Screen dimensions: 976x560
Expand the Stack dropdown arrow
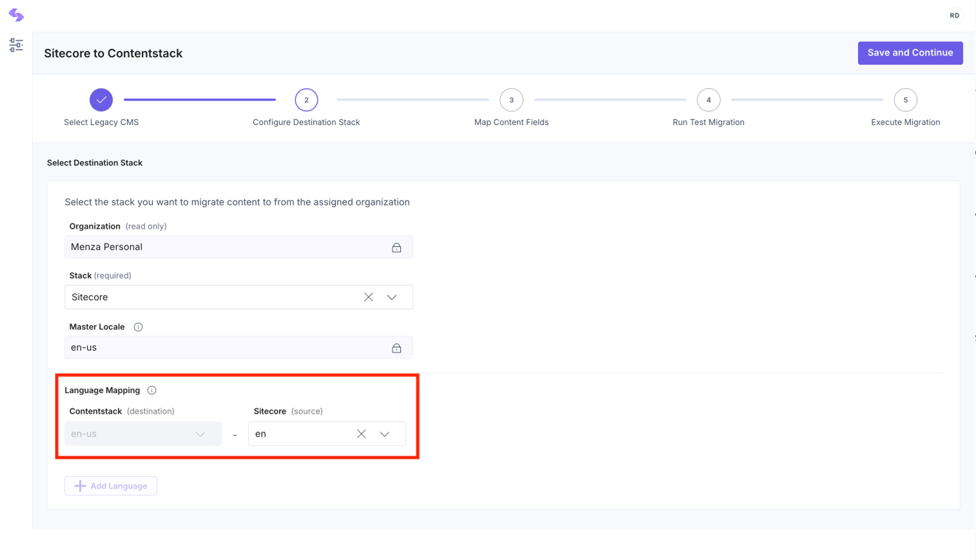tap(392, 297)
